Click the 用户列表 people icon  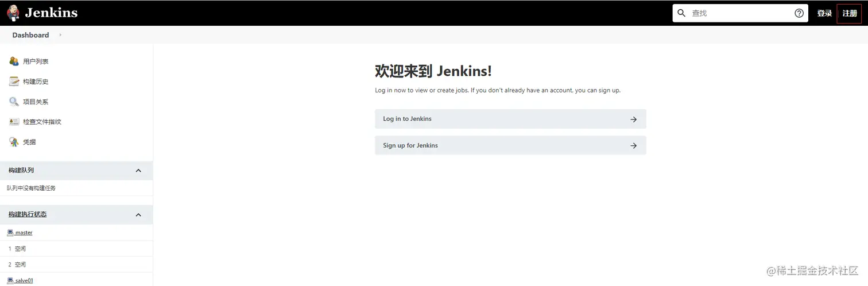(14, 61)
